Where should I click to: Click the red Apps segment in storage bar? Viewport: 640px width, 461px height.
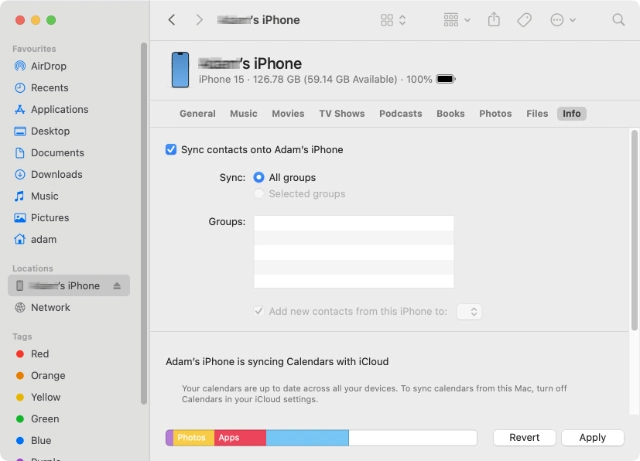click(x=240, y=438)
